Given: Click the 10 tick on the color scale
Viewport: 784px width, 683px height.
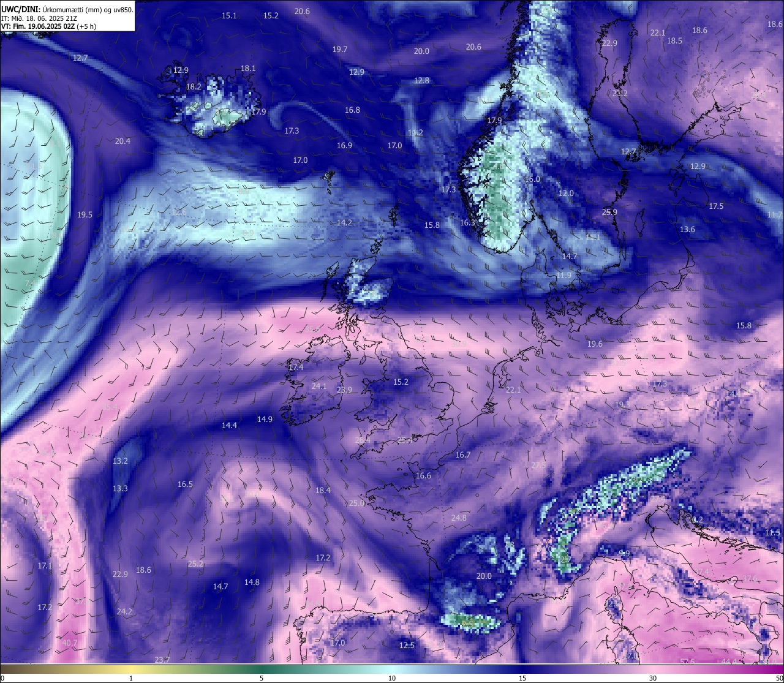Looking at the screenshot, I should tap(392, 677).
